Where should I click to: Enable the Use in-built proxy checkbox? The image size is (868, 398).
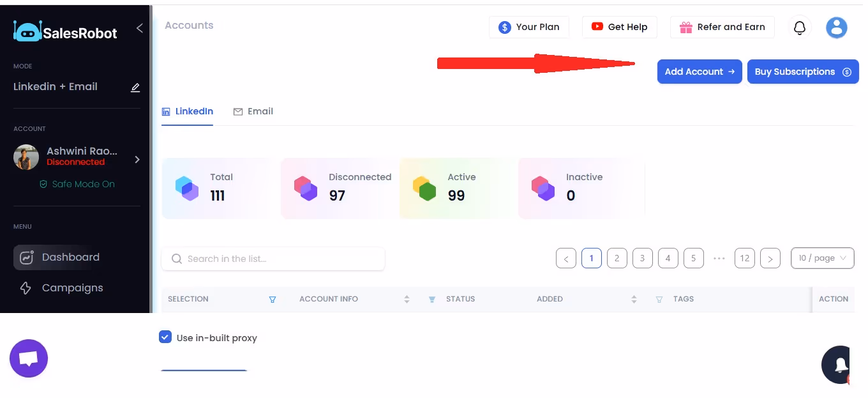pos(165,337)
